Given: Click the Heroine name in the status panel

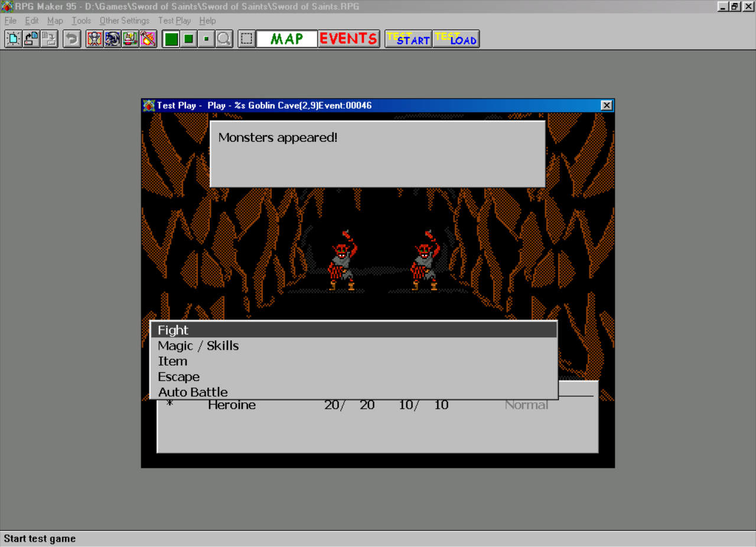Looking at the screenshot, I should (x=232, y=405).
